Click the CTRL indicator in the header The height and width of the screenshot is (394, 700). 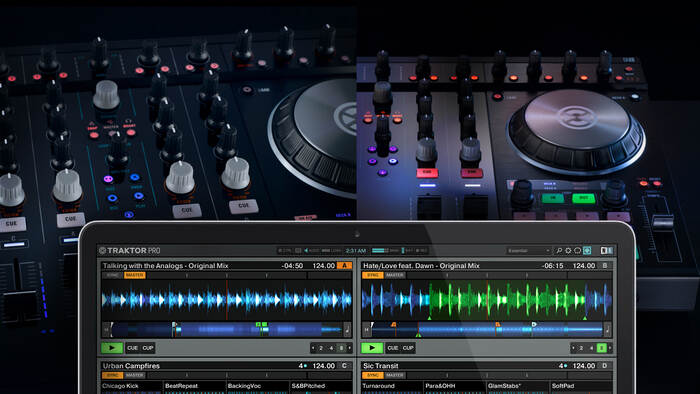click(x=285, y=251)
